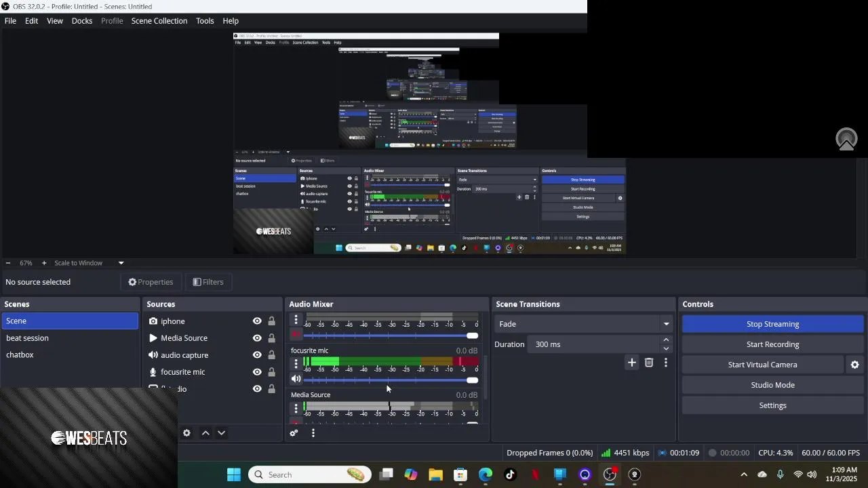Open the Docks menu

(82, 21)
